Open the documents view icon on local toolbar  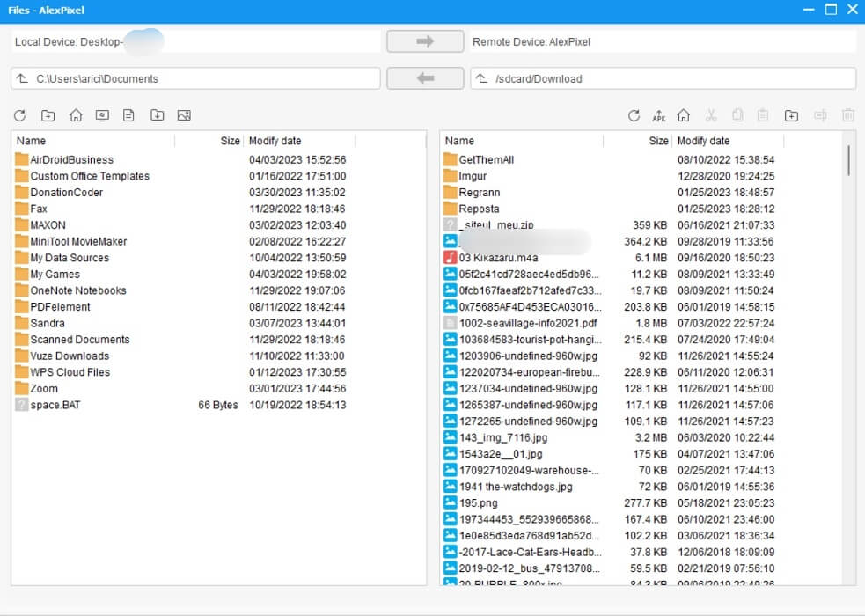[128, 115]
